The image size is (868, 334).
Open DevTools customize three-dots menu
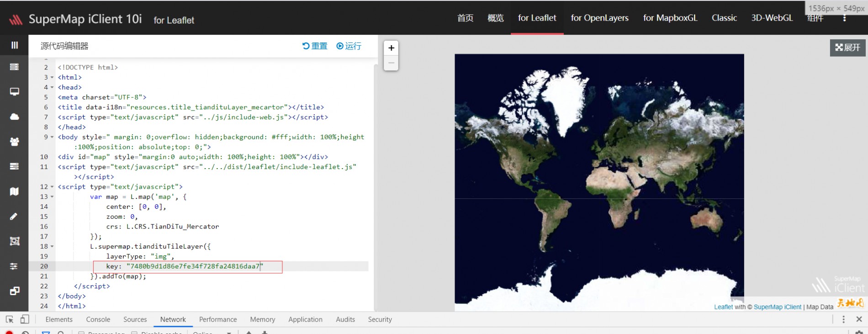(843, 319)
